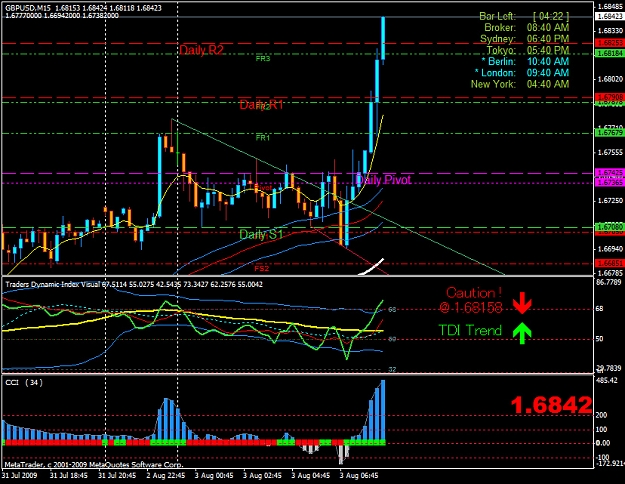
Task: Click '3 Aug 06:45' on the time axis
Action: click(359, 475)
